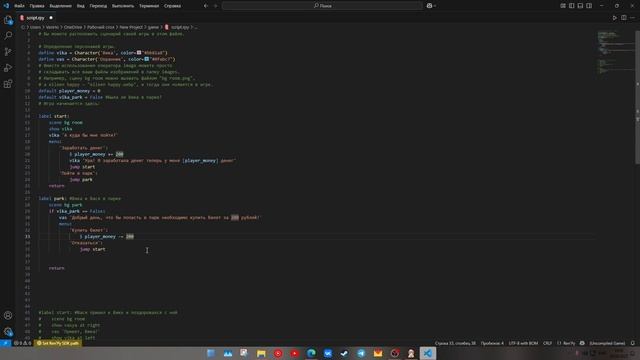Click the remote window indicator in status bar
The width and height of the screenshot is (640, 360).
click(x=5, y=343)
